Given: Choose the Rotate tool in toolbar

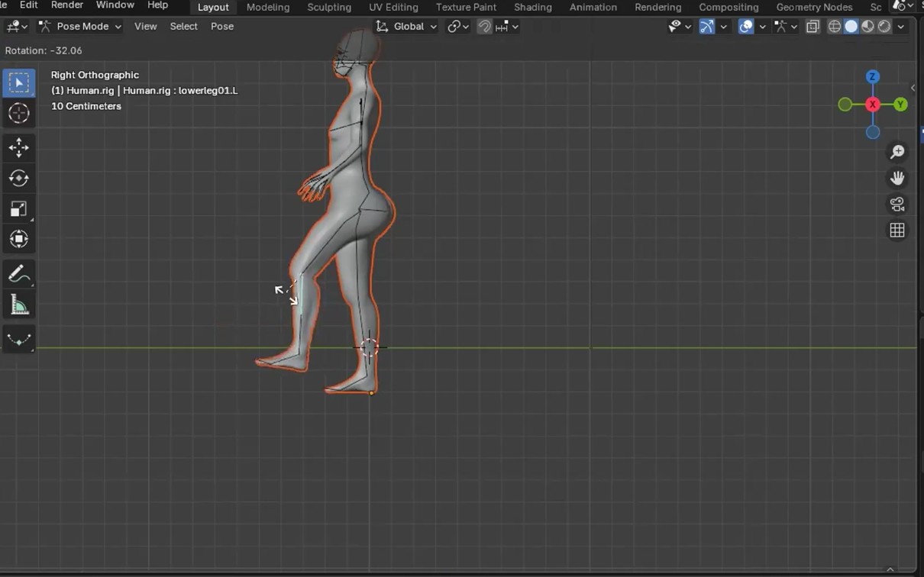Looking at the screenshot, I should coord(19,179).
